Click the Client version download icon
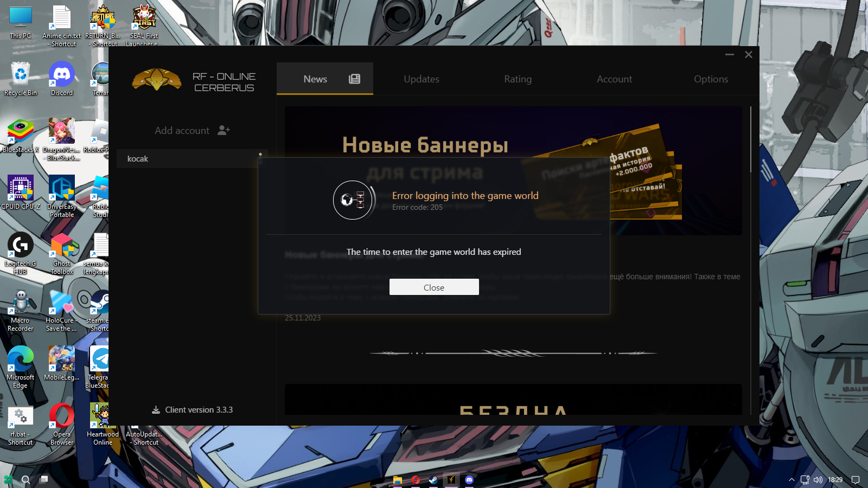This screenshot has height=488, width=868. point(156,410)
